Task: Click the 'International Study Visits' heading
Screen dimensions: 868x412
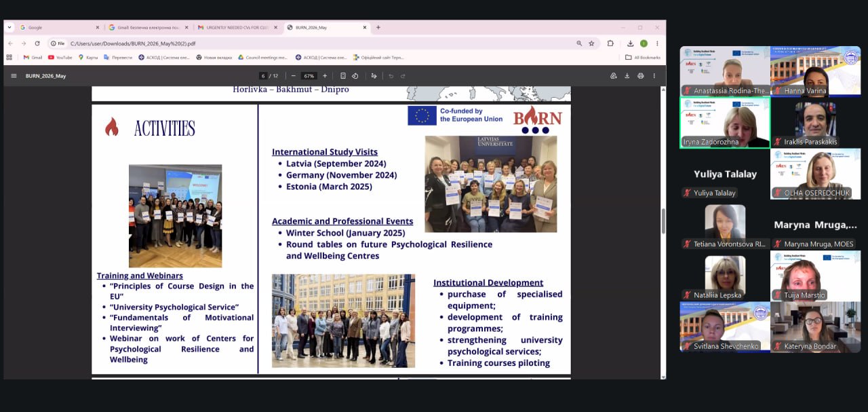Action: 325,152
